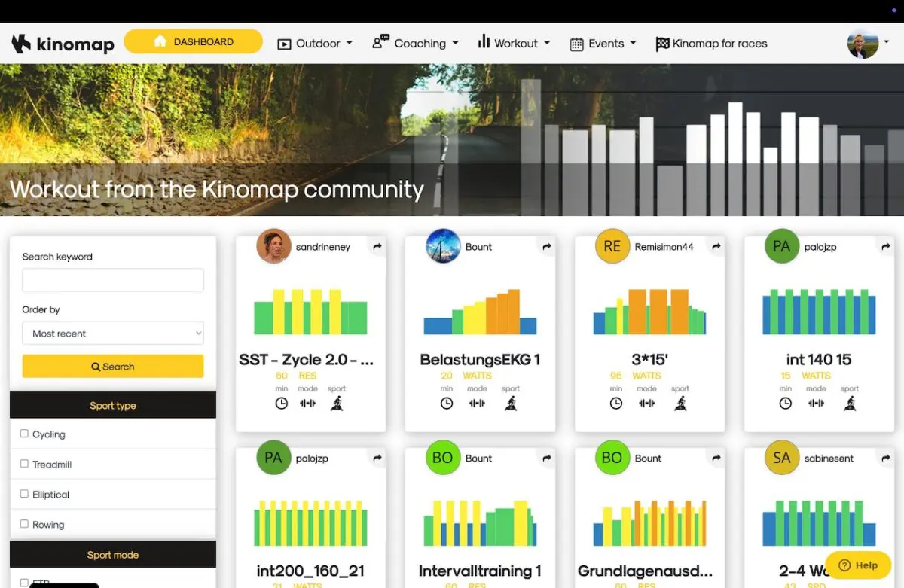Open the Coaching menu
This screenshot has height=588, width=904.
(415, 43)
